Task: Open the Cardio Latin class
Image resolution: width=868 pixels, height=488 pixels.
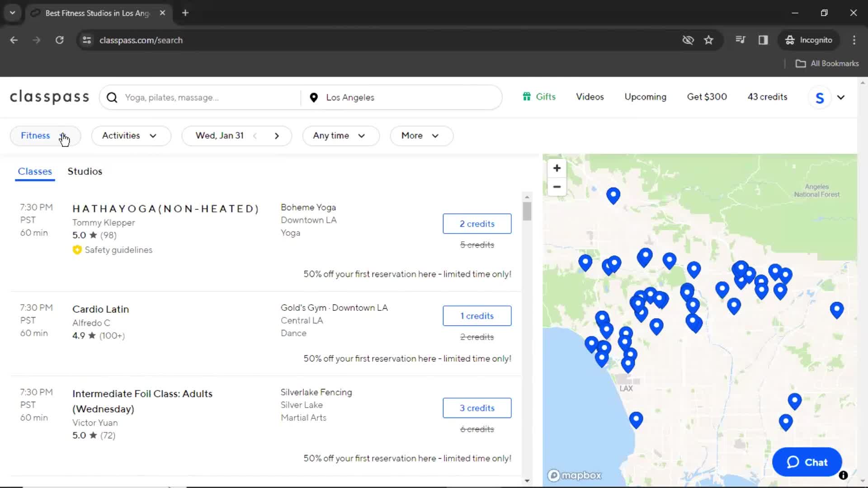Action: [101, 310]
